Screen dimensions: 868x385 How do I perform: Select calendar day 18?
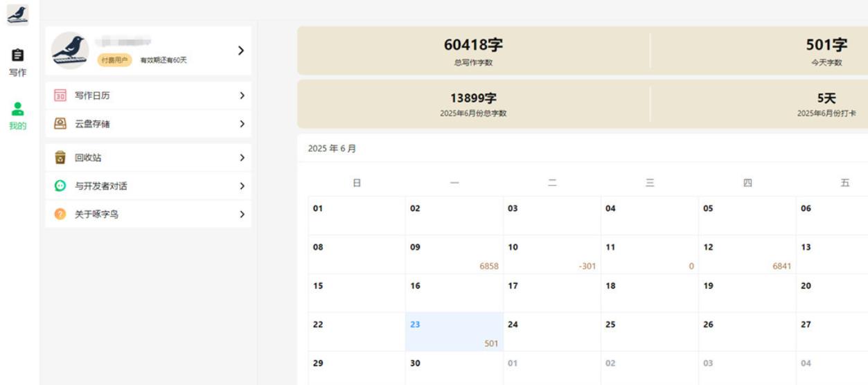click(650, 293)
